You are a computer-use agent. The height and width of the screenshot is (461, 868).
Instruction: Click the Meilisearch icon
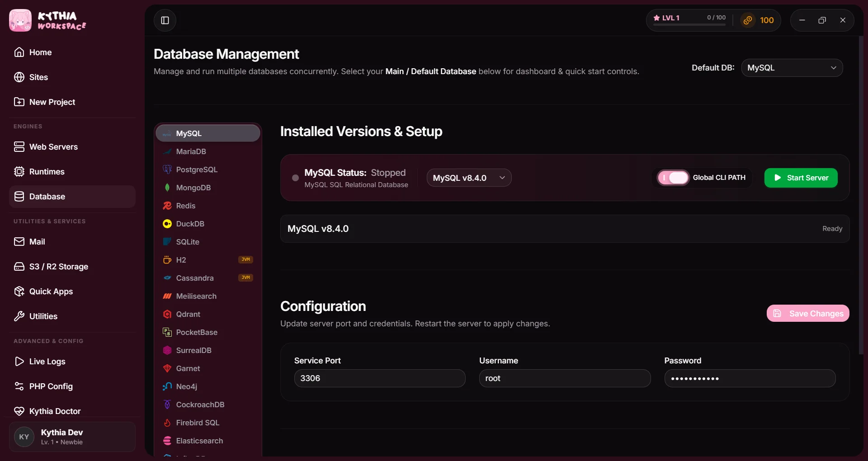pyautogui.click(x=167, y=296)
